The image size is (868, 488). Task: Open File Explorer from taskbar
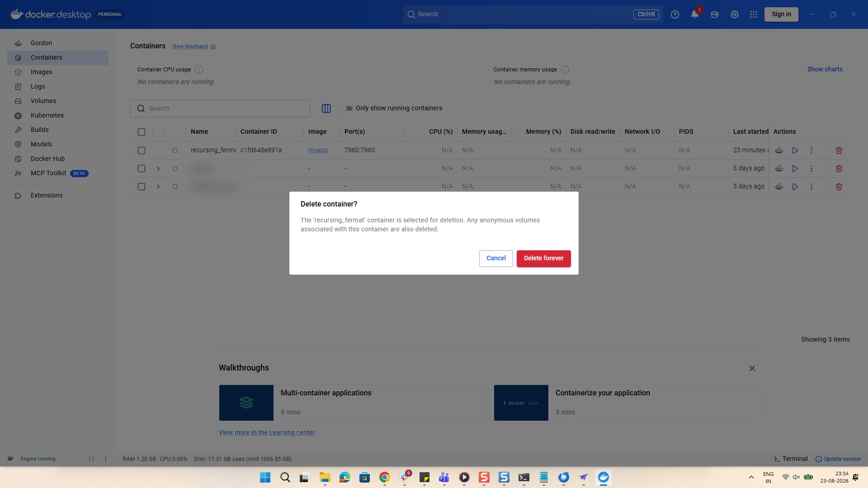[x=325, y=478]
